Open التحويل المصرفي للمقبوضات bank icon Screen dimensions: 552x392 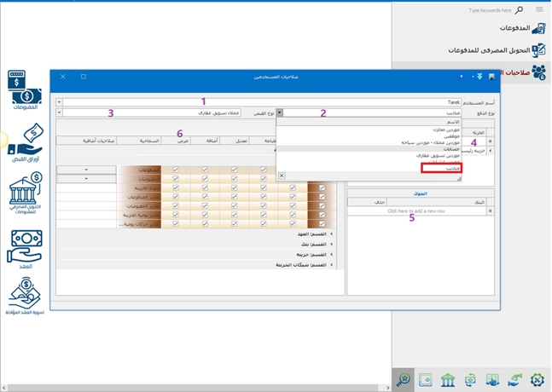[x=25, y=189]
